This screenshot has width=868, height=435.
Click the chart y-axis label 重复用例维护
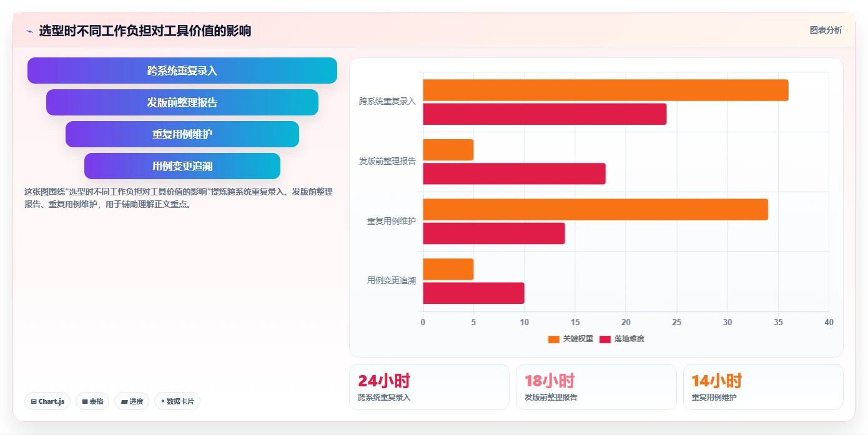tap(392, 221)
